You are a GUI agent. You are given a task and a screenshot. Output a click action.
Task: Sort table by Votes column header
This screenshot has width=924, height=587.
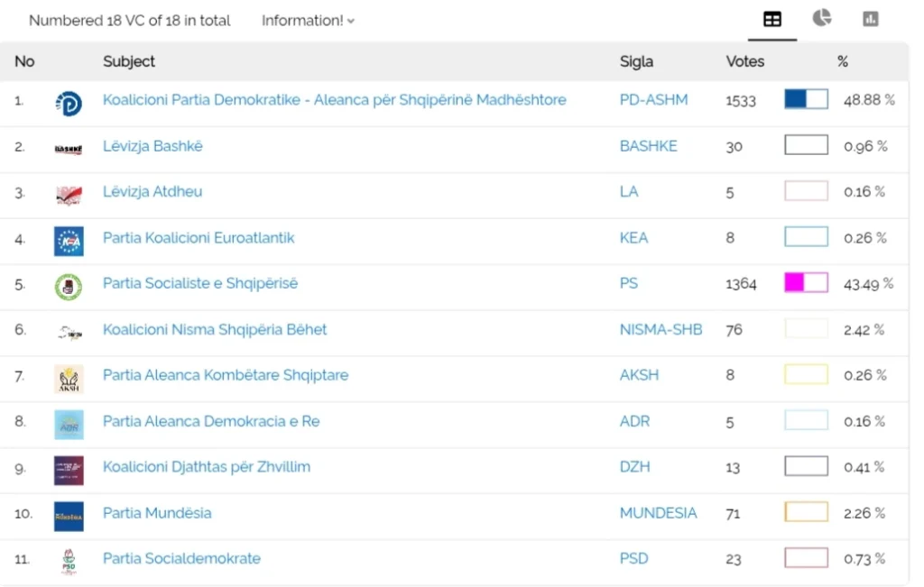pos(744,61)
